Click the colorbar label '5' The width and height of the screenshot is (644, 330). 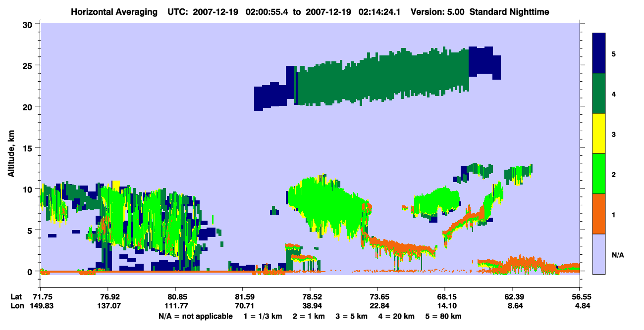[613, 53]
